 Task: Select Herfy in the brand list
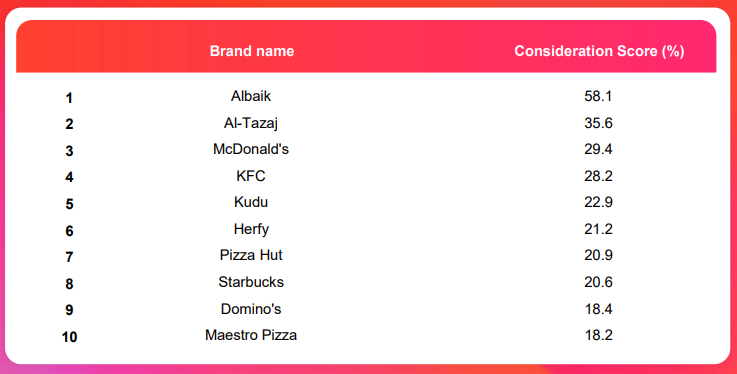coord(251,229)
